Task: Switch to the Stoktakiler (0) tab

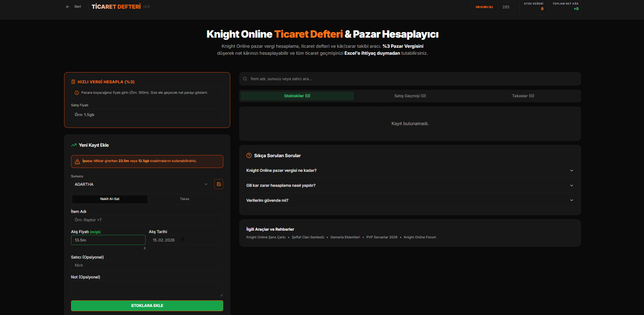Action: coord(297,96)
